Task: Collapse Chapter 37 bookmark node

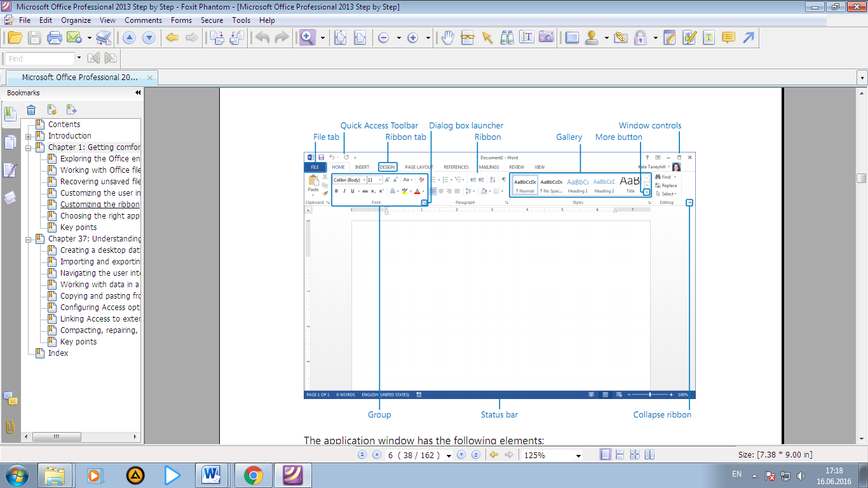Action: coord(29,239)
